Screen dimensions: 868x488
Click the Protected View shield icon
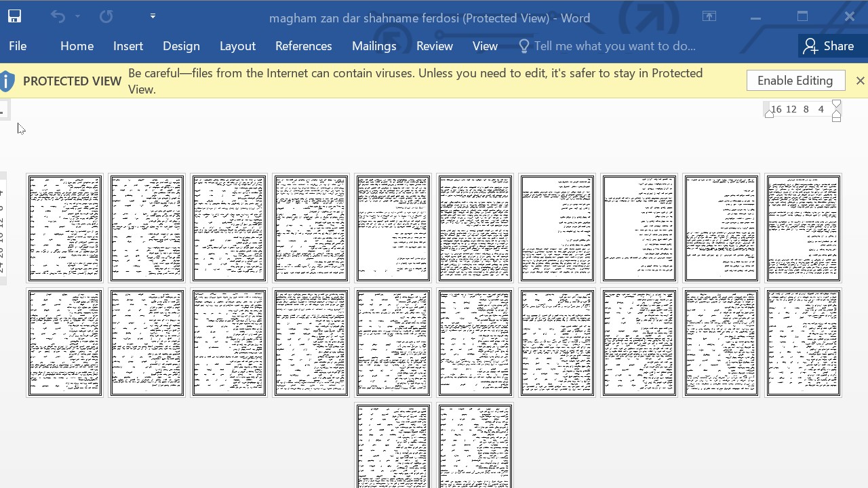point(7,81)
